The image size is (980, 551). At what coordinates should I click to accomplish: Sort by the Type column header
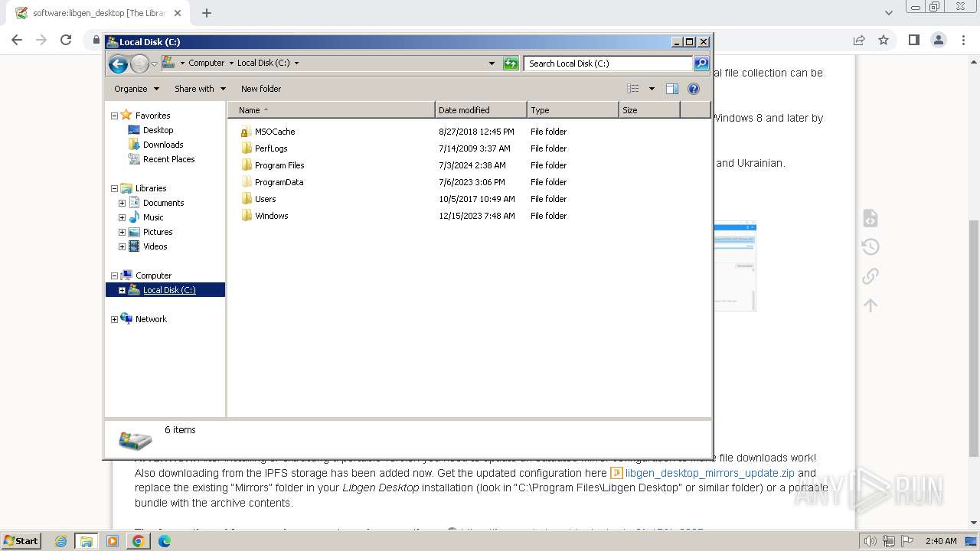click(x=573, y=110)
